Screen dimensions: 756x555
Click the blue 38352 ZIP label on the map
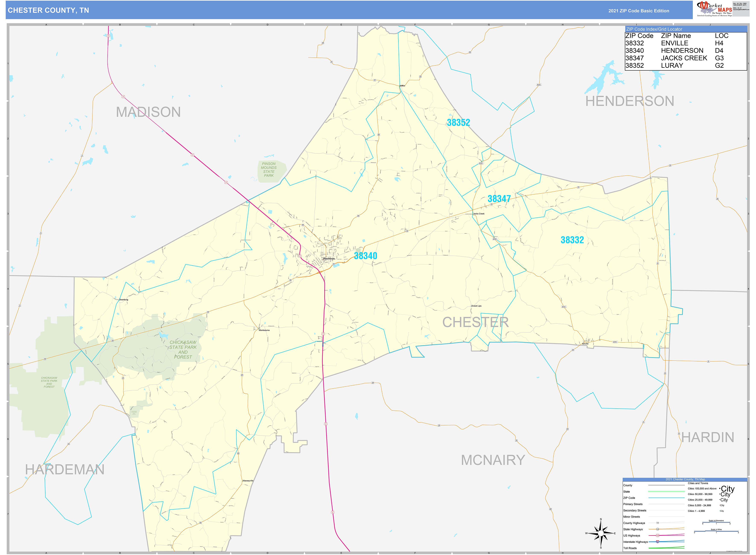tap(458, 123)
